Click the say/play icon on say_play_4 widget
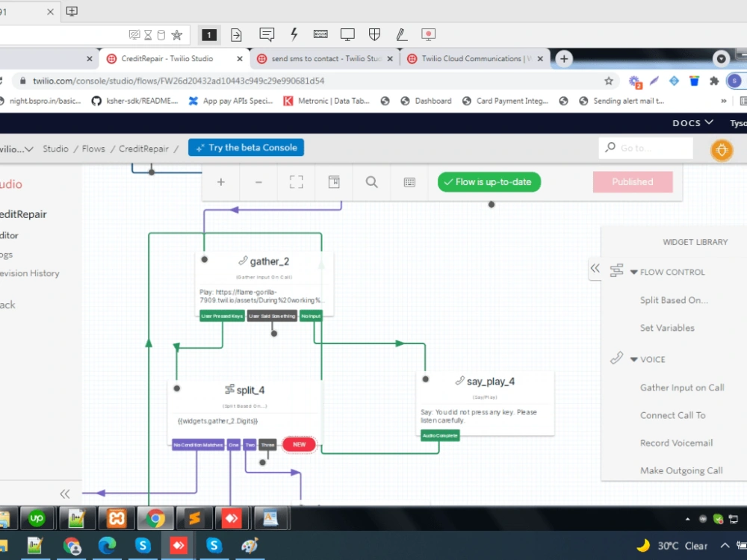 [x=459, y=381]
